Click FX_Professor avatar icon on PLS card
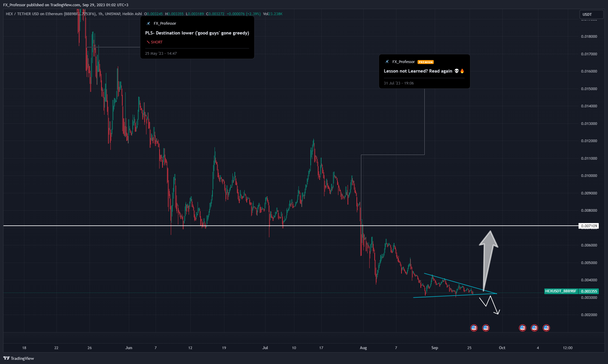 (148, 23)
